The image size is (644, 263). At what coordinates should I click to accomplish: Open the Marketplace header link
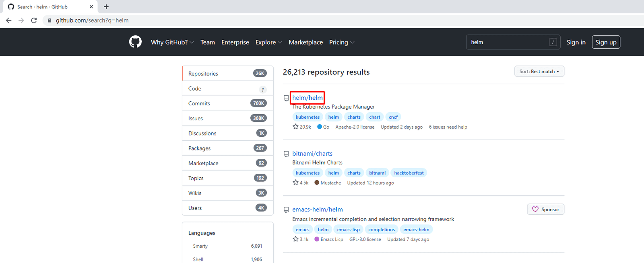(x=305, y=42)
